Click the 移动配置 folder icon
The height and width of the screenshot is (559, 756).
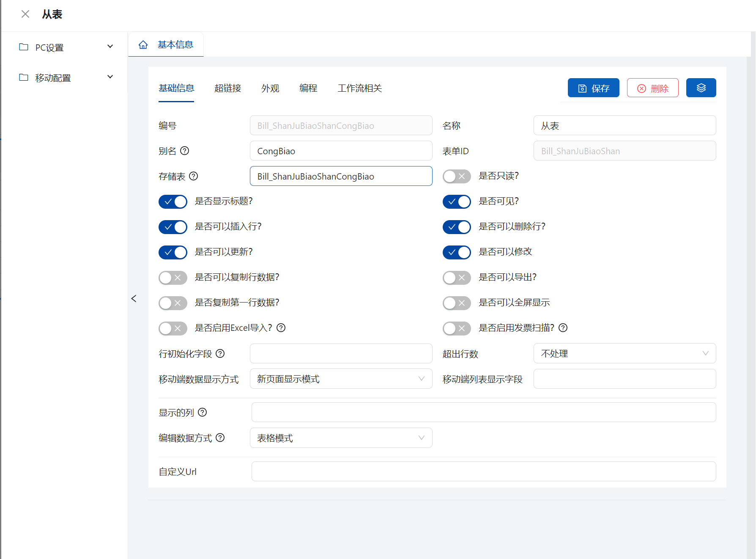(24, 77)
